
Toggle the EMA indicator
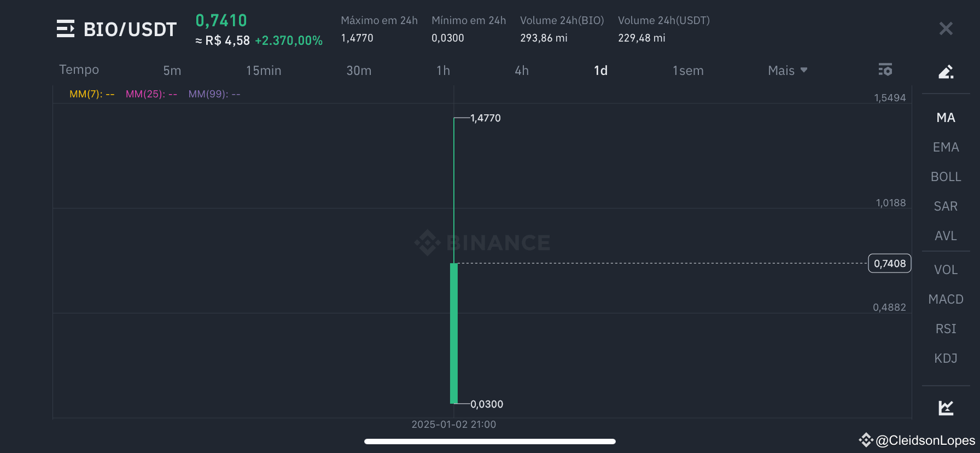click(946, 147)
